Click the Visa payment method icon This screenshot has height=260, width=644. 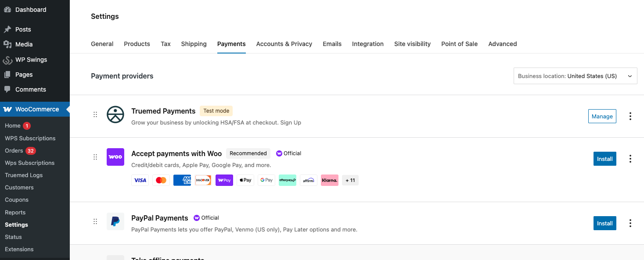coord(140,180)
